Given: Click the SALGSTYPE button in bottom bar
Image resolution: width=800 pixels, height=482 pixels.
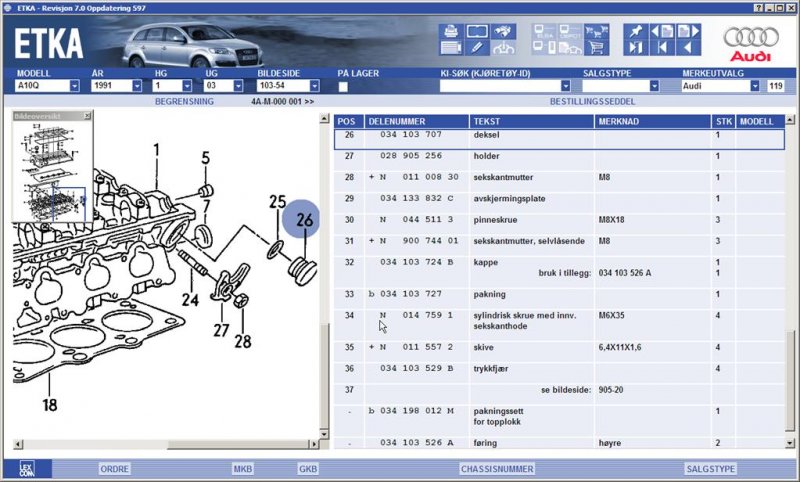Looking at the screenshot, I should pos(711,469).
